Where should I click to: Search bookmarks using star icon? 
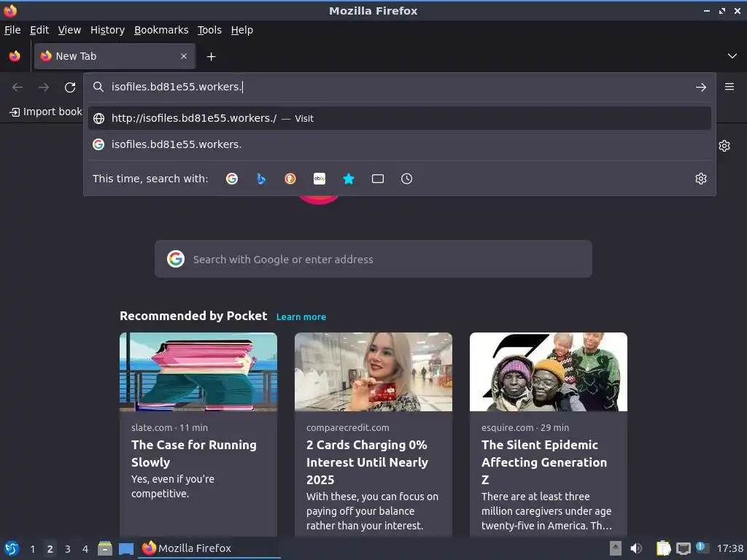coord(349,179)
